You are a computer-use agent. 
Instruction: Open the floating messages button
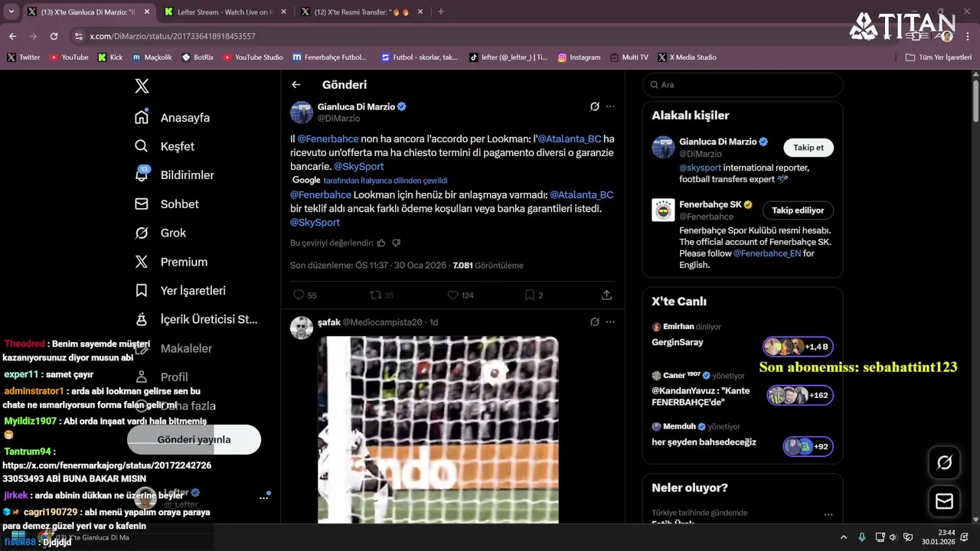944,501
